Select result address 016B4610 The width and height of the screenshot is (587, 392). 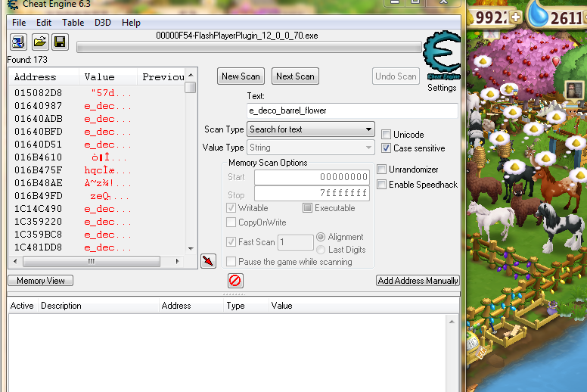coord(38,157)
